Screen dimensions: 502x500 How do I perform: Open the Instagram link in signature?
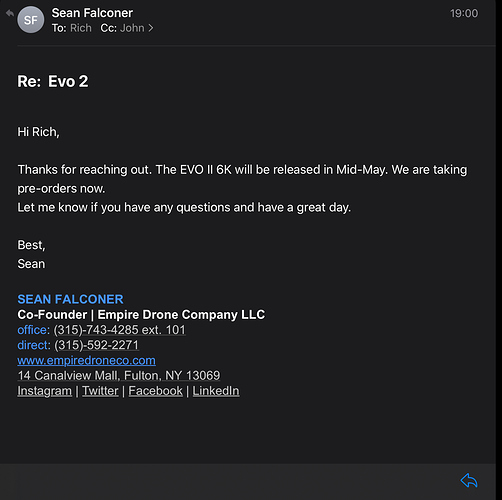[x=44, y=391]
